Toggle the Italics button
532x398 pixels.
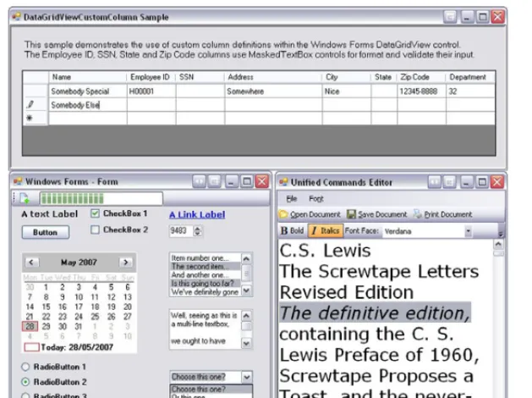tap(326, 231)
